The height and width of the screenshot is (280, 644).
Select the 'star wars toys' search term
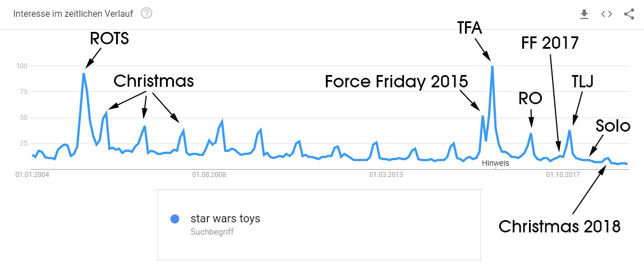pos(225,218)
